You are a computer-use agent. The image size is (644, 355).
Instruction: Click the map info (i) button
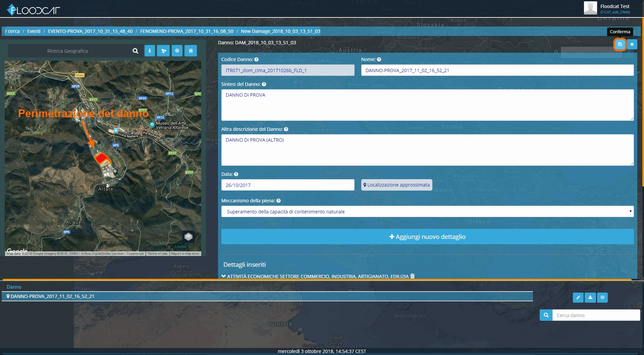point(150,51)
